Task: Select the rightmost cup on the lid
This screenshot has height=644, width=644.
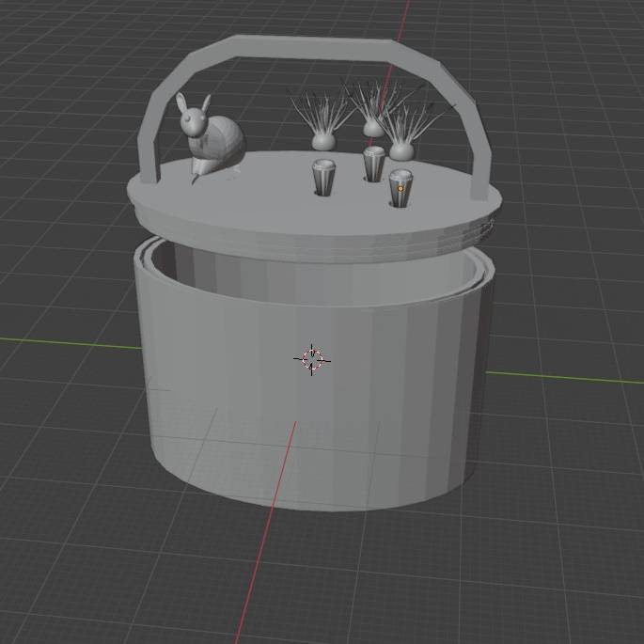Action: pos(401,193)
